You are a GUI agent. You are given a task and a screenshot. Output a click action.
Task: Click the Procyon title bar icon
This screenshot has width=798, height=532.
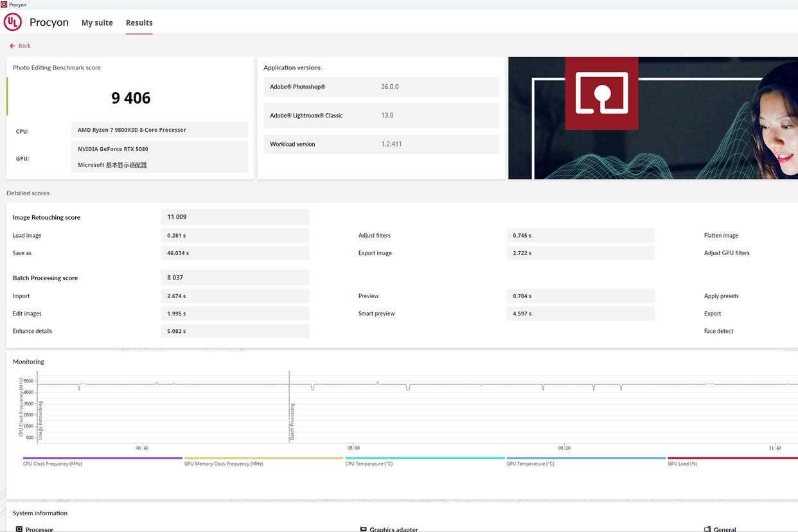click(x=4, y=4)
